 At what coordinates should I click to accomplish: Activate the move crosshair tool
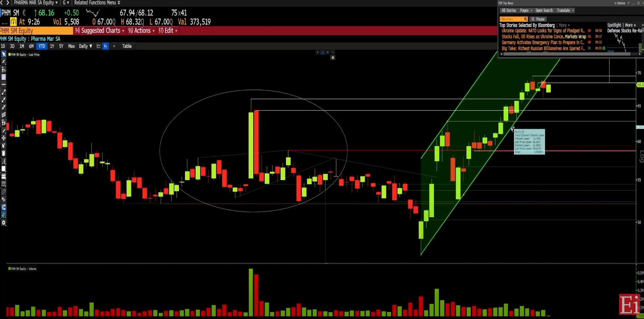point(4,138)
